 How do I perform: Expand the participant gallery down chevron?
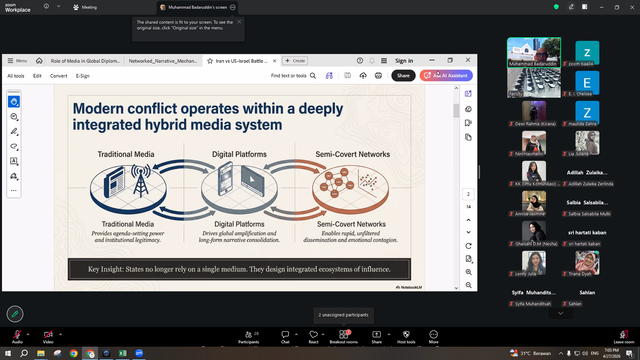pos(560,313)
